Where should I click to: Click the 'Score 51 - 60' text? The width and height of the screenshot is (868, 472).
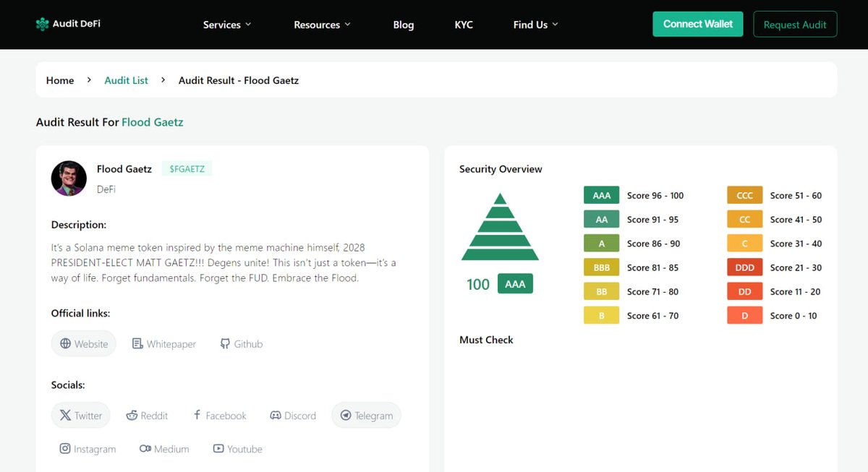pos(796,195)
